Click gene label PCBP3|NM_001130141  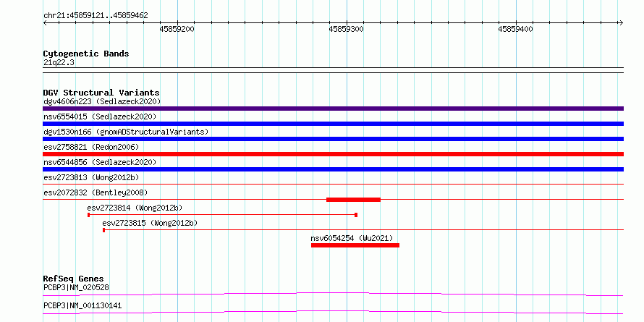pyautogui.click(x=82, y=306)
